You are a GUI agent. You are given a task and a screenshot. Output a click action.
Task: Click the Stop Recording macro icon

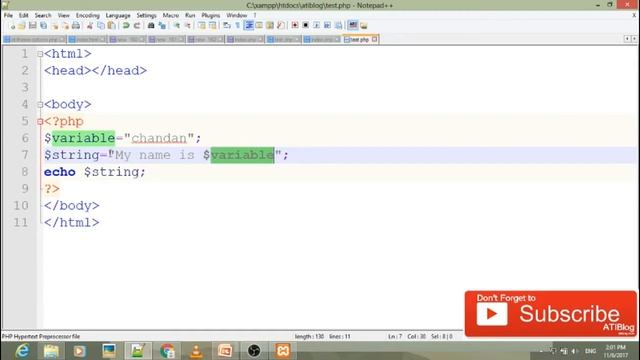click(305, 25)
